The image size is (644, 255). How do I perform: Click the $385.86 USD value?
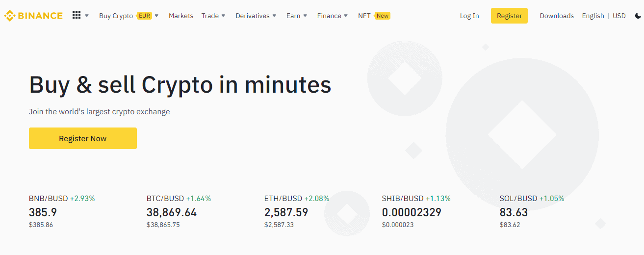point(41,225)
